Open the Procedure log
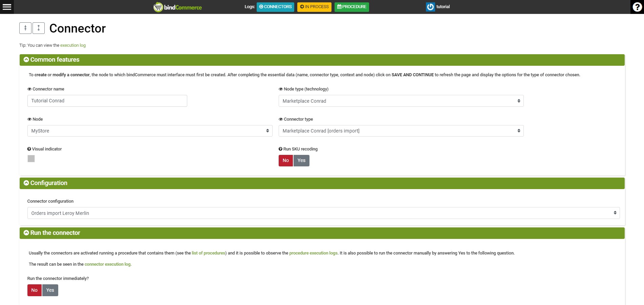The height and width of the screenshot is (305, 644). (x=352, y=7)
